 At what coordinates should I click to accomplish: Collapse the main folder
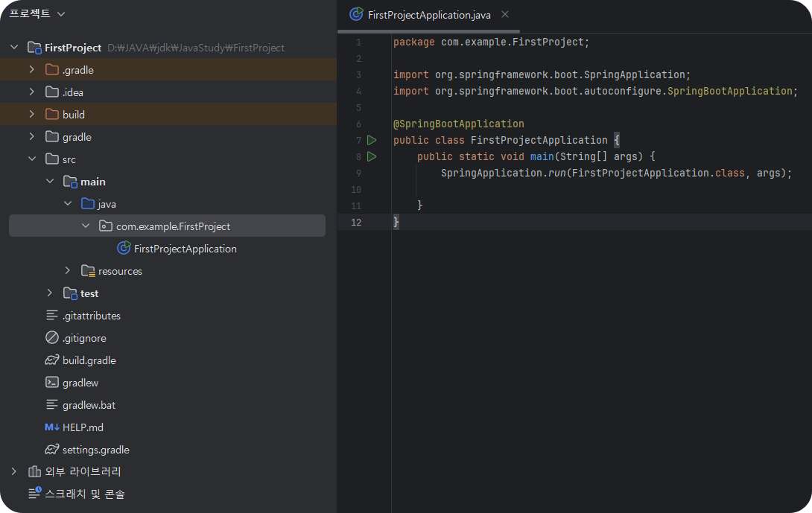(x=50, y=181)
